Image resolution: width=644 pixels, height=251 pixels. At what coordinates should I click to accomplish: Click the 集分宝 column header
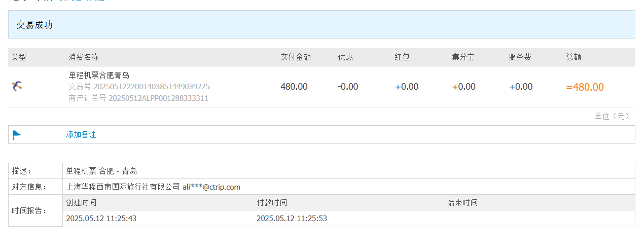[463, 57]
